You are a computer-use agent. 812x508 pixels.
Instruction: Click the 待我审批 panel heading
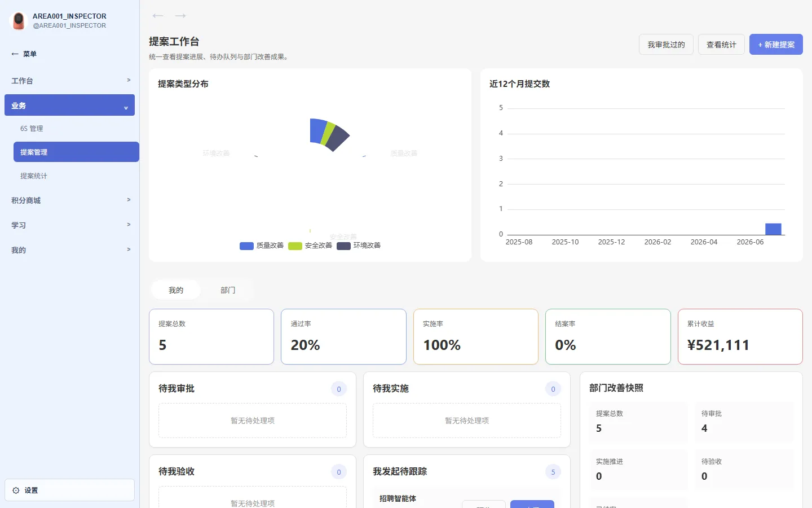tap(176, 388)
